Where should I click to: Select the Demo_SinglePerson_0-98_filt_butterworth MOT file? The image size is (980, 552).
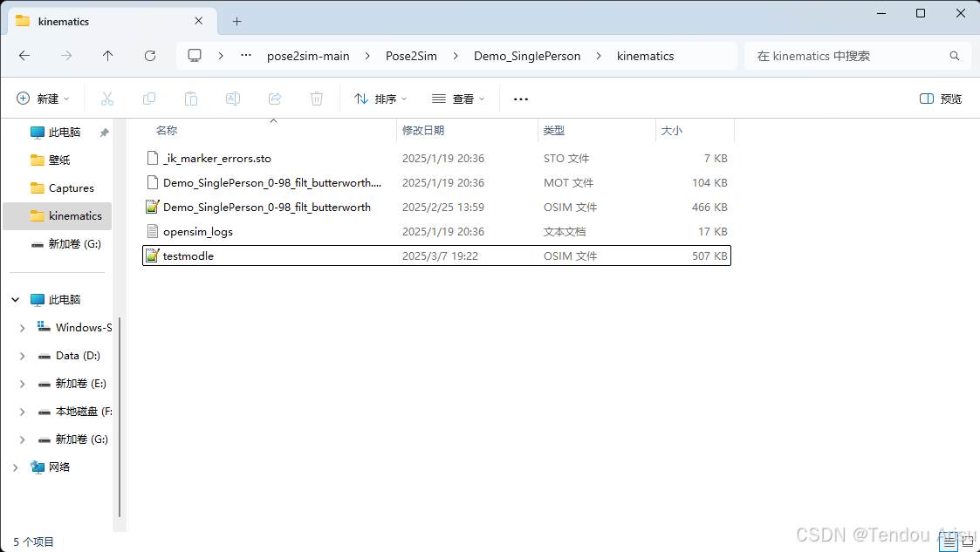click(x=272, y=183)
